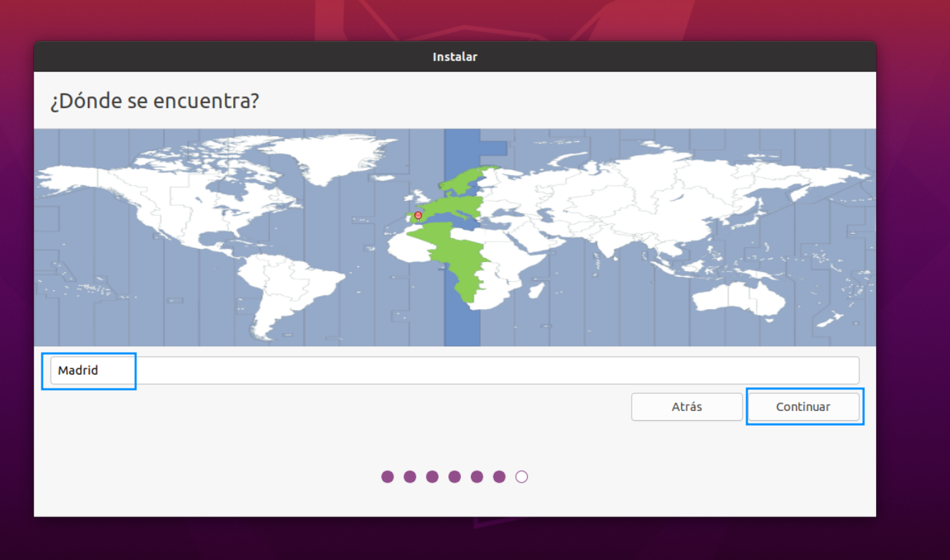This screenshot has width=950, height=560.
Task: Click the Instalar window title bar
Action: (455, 57)
